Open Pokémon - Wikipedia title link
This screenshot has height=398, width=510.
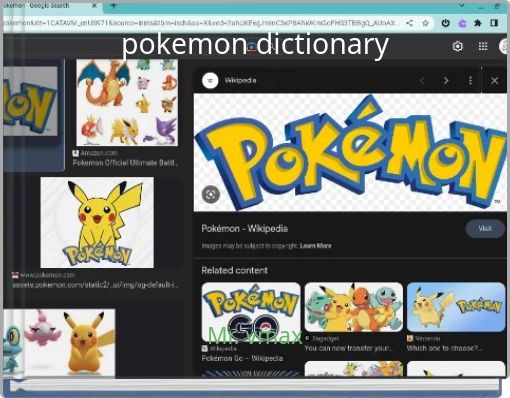tap(244, 229)
